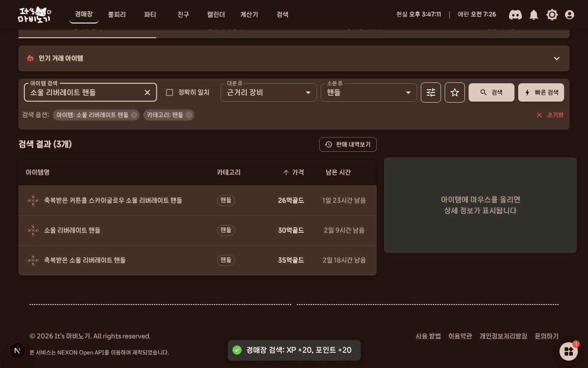Open the user account profile icon
The image size is (588, 368).
point(570,15)
